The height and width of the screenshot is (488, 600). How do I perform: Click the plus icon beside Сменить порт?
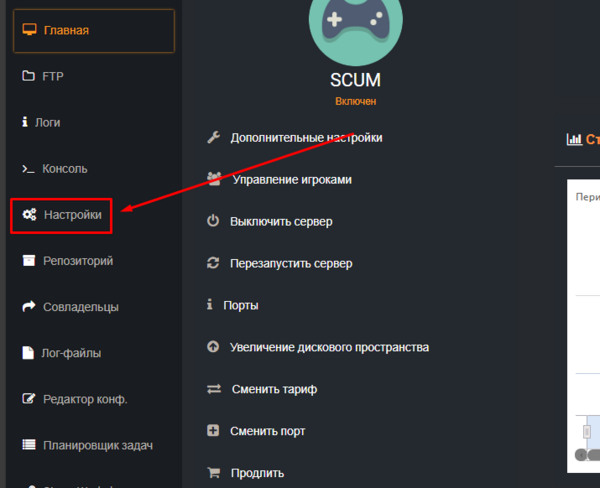tap(213, 431)
